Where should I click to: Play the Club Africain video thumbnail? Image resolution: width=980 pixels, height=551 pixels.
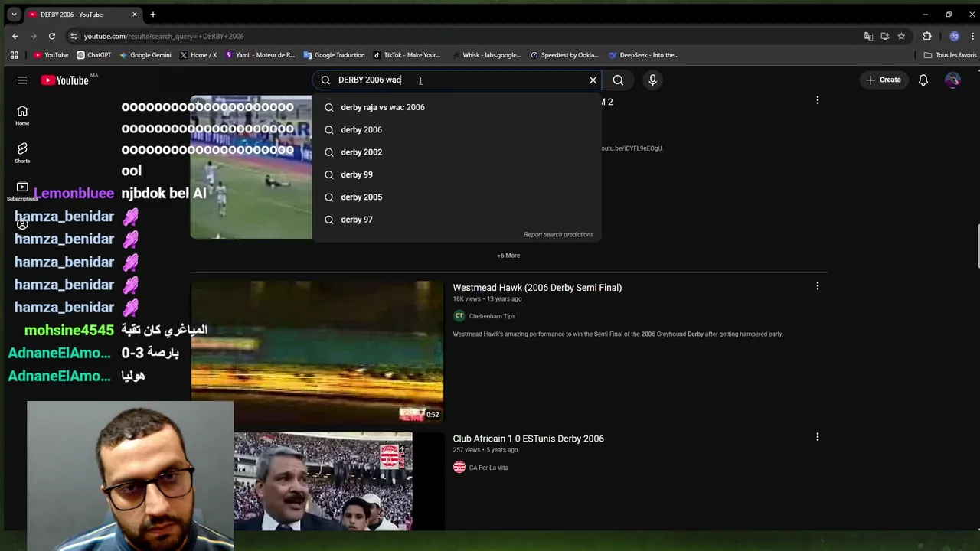pyautogui.click(x=322, y=481)
